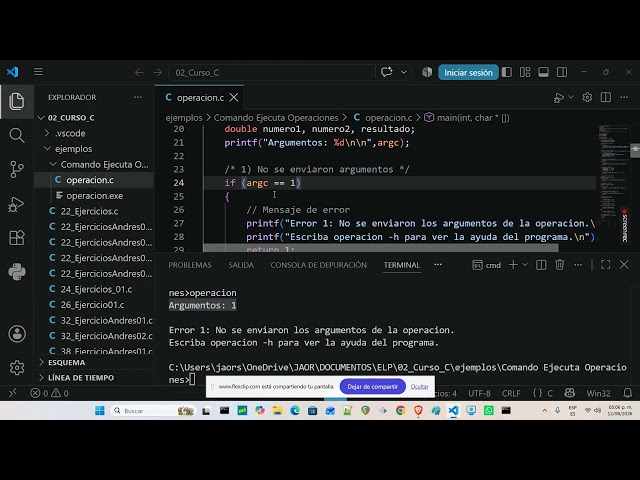Switch to the SALIDA panel tab
The width and height of the screenshot is (640, 480).
point(241,265)
